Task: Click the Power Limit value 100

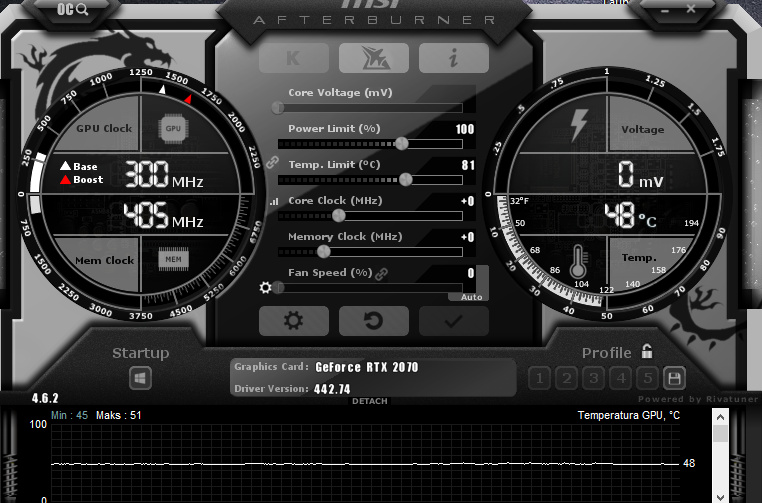Action: click(465, 129)
